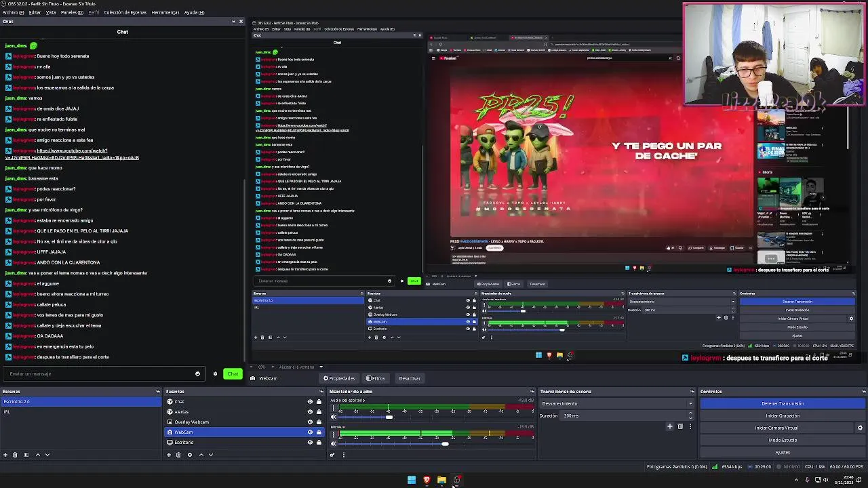This screenshot has width=868, height=488.
Task: Move scene down arrow in Escenas
Action: click(47, 455)
